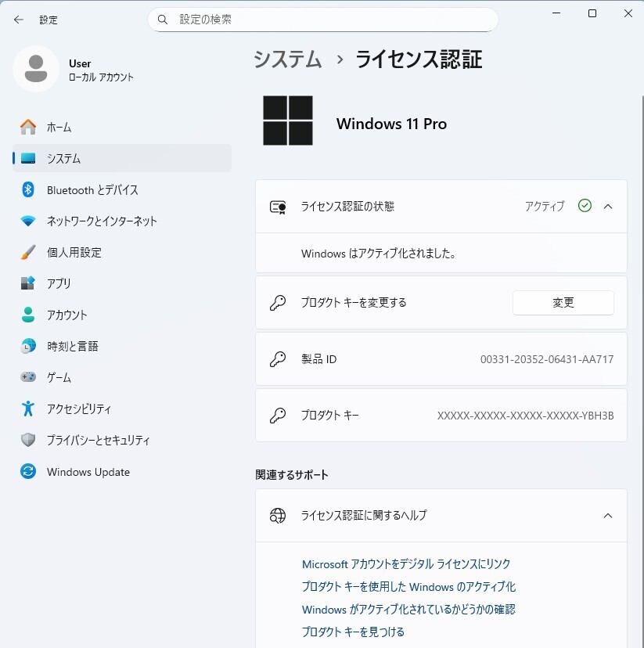Open ネットワークとインターネット settings

coord(122,221)
